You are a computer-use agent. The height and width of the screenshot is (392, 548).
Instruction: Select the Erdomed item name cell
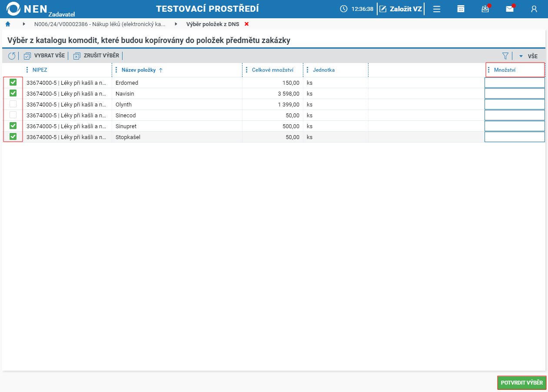coord(177,83)
